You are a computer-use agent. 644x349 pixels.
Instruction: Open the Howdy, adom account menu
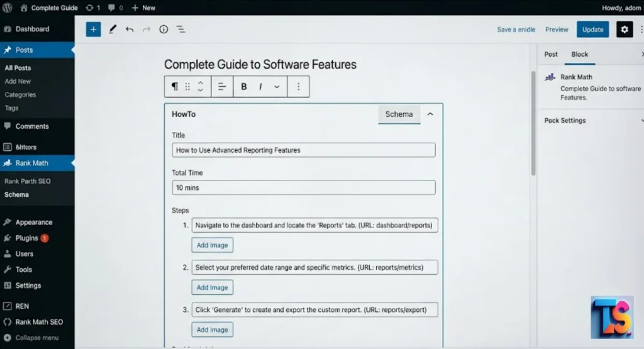coord(621,8)
